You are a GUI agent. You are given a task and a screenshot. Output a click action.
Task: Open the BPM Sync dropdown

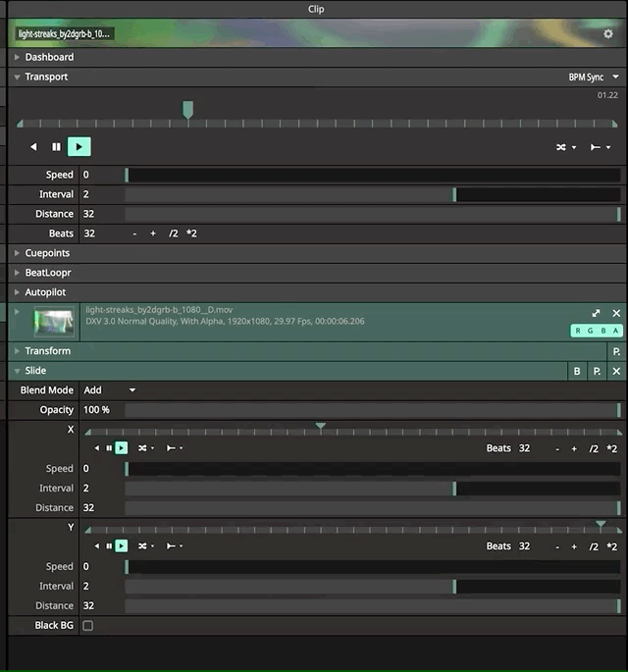594,77
